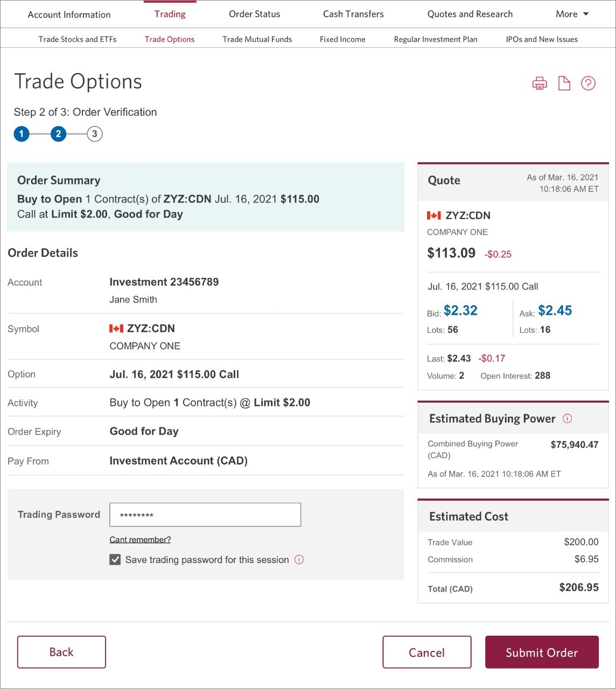Expand the More dropdown menu
Viewport: 616px width, 689px height.
click(572, 14)
